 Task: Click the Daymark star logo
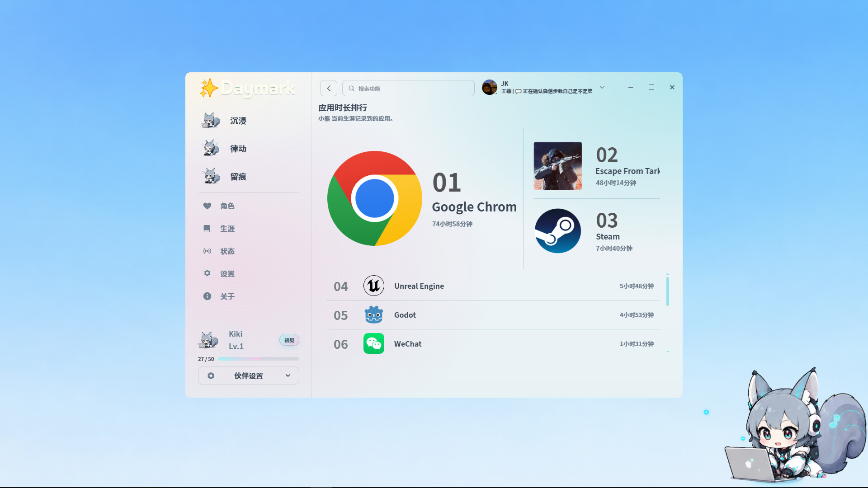pos(209,88)
